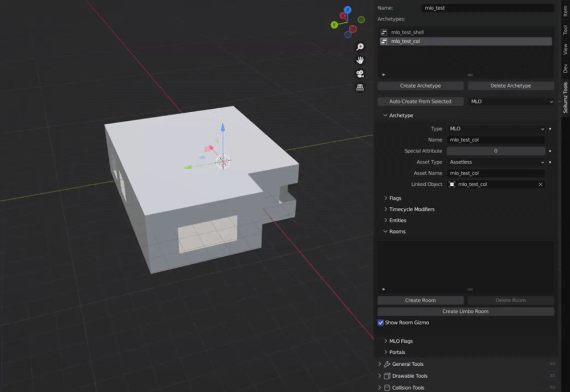Click the blue Z axis gizmo ball
This screenshot has width=570, height=392.
pyautogui.click(x=348, y=10)
